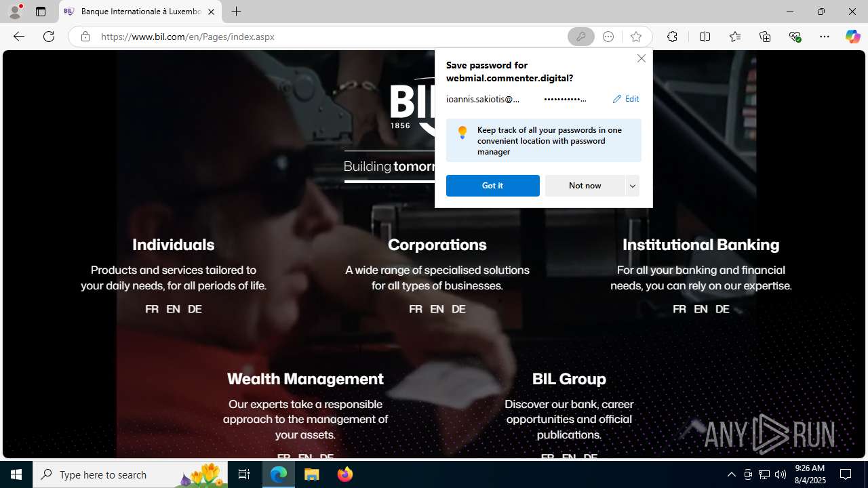Viewport: 868px width, 488px height.
Task: Choose EN under Corporations
Action: (x=437, y=309)
